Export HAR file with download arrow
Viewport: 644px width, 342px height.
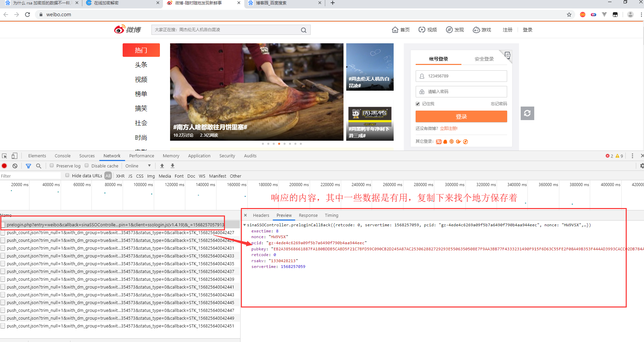tap(172, 166)
